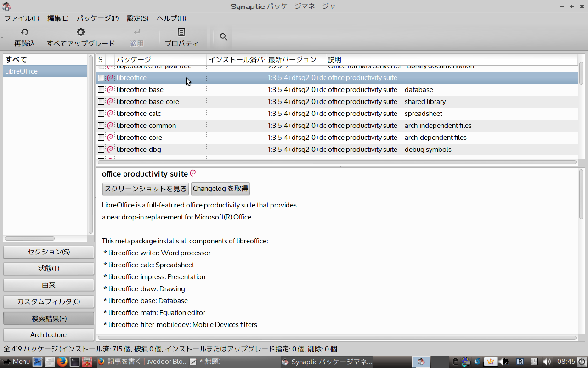Click the package list horizontal scrollbar

(337, 162)
